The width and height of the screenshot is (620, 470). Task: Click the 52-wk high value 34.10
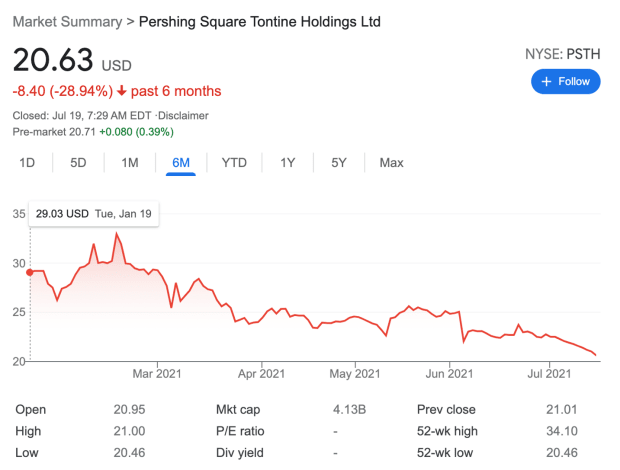562,431
